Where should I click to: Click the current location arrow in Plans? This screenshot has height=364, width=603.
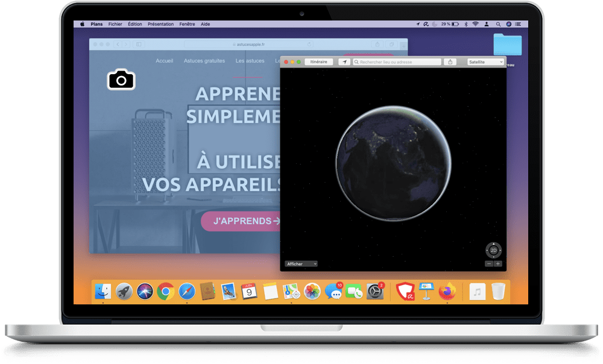pyautogui.click(x=344, y=62)
